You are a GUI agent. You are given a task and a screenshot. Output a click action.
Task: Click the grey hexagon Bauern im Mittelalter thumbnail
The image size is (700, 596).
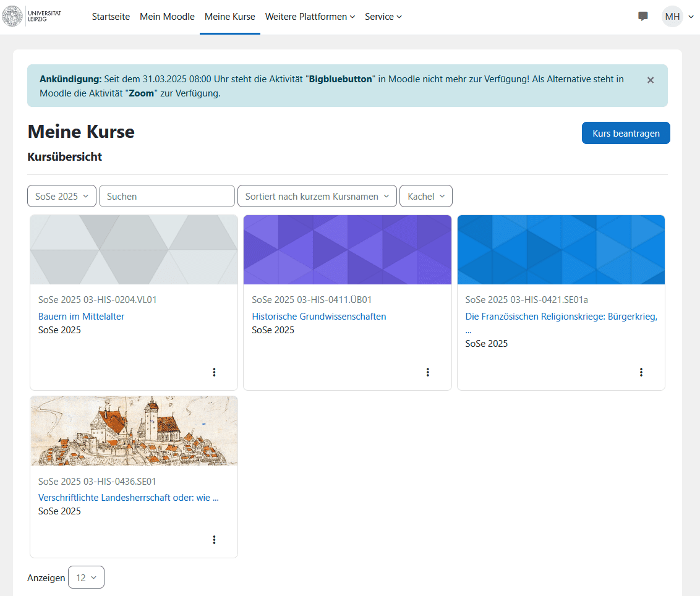coord(134,250)
